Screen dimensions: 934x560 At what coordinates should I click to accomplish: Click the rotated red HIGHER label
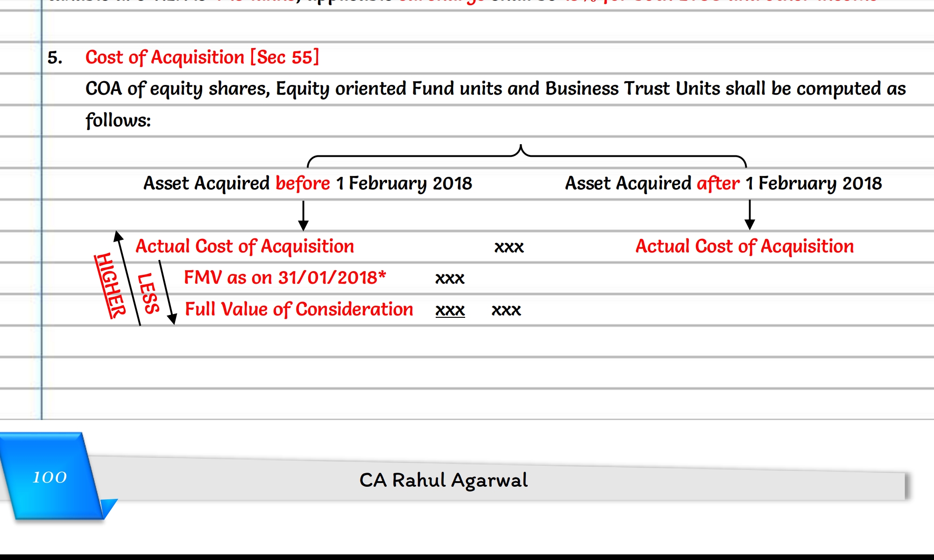click(x=110, y=286)
